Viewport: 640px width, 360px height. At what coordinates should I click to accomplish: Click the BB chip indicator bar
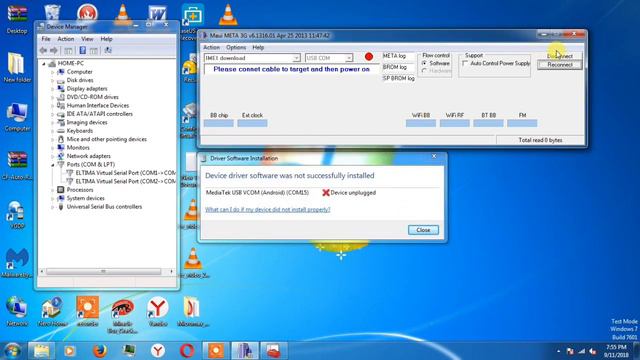[x=219, y=123]
